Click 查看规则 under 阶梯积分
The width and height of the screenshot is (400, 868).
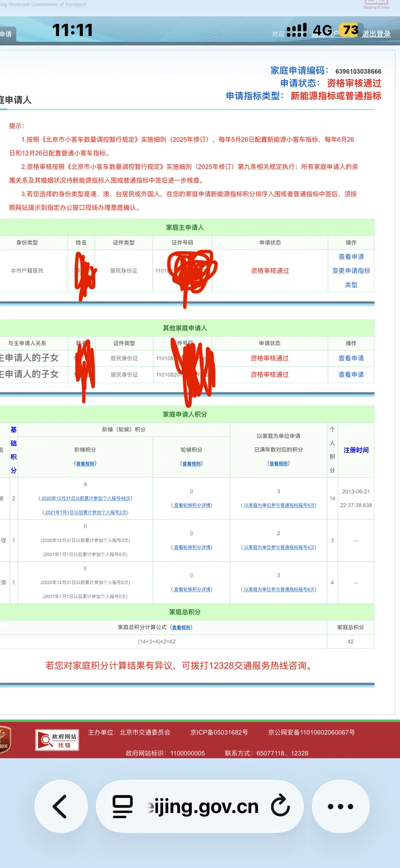click(x=85, y=463)
